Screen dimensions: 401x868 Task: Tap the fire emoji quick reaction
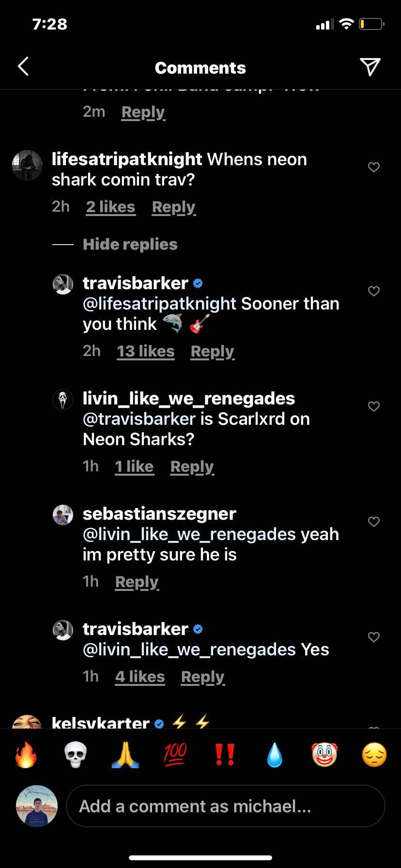[x=27, y=755]
